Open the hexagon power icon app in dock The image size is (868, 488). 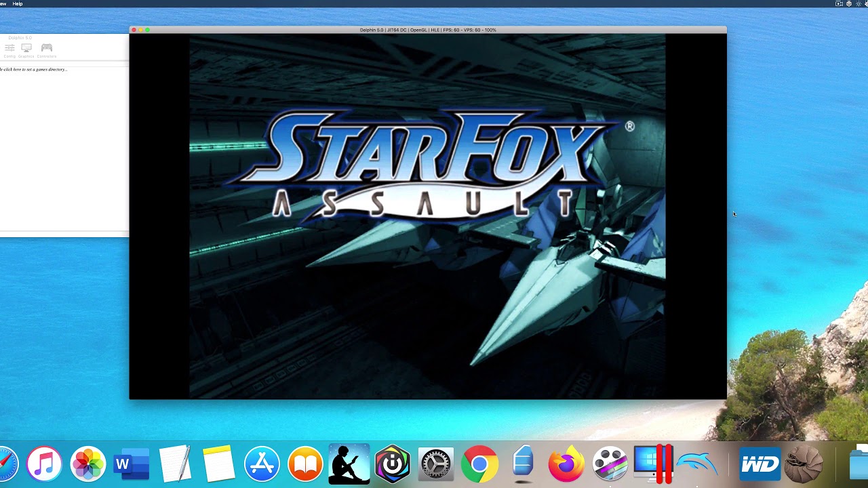click(x=393, y=464)
